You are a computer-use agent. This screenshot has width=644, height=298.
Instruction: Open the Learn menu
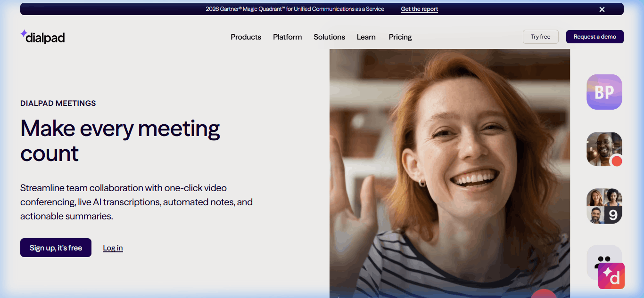(366, 37)
